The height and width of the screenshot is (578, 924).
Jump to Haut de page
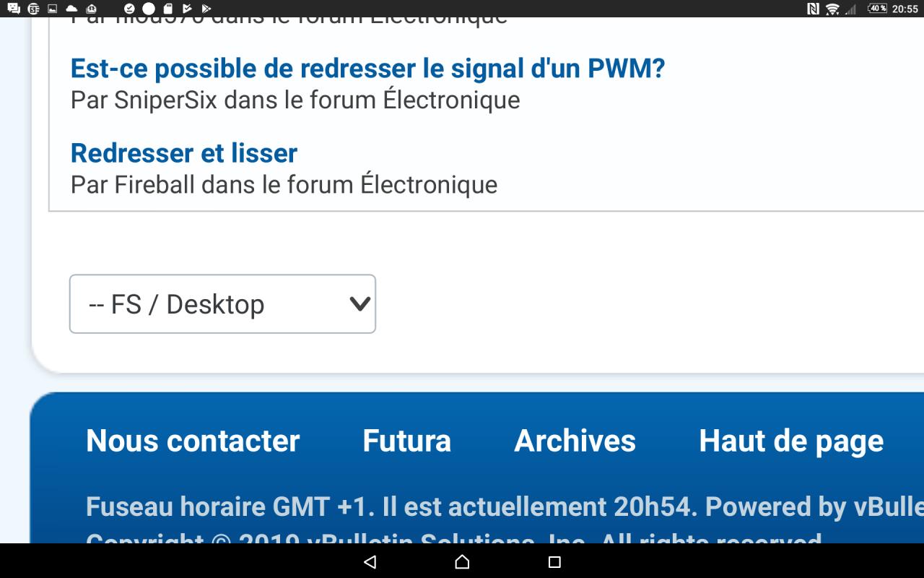point(791,441)
